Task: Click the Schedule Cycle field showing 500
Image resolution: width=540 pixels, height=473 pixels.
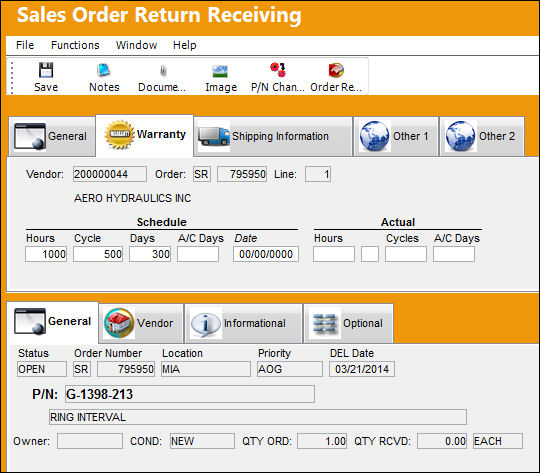Action: 98,254
